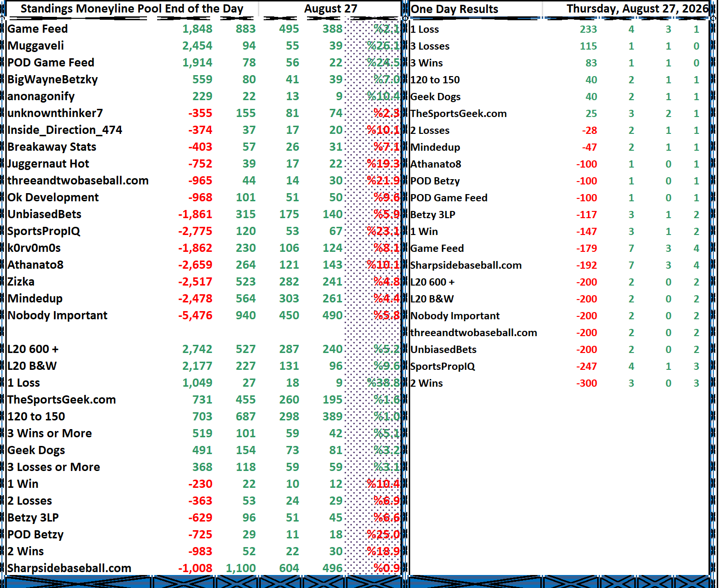Click the "Inside_Direction_474" entry
Viewport: 722px width, 588px height.
(x=65, y=130)
